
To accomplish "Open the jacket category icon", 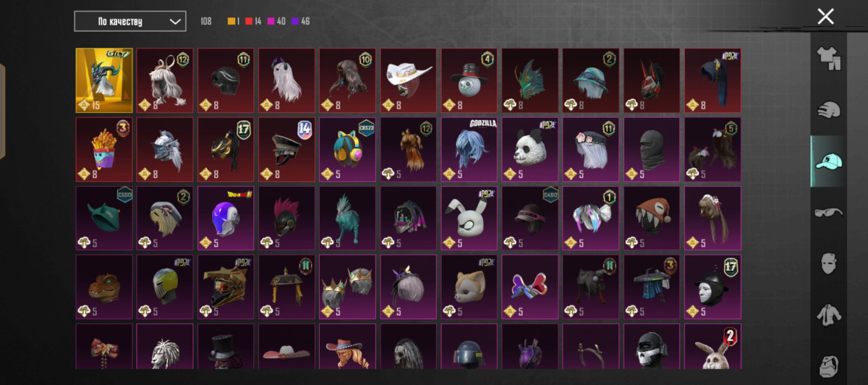I will pos(827,313).
